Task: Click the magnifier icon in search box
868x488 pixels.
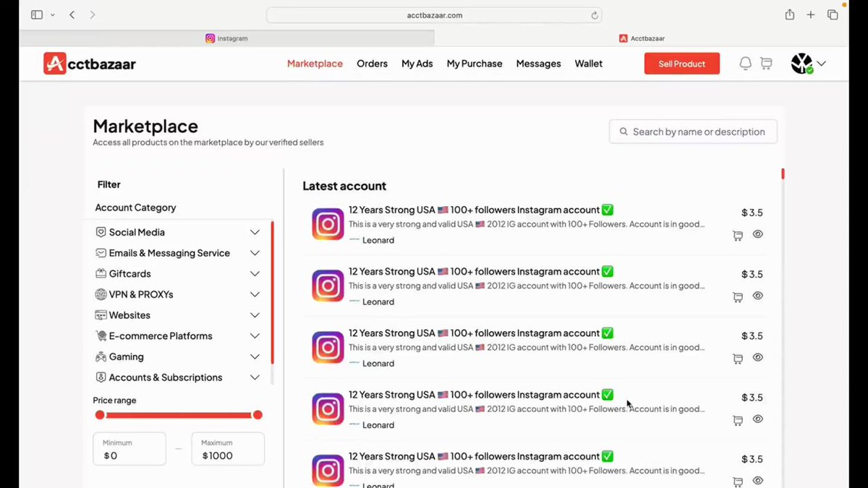Action: [x=624, y=132]
